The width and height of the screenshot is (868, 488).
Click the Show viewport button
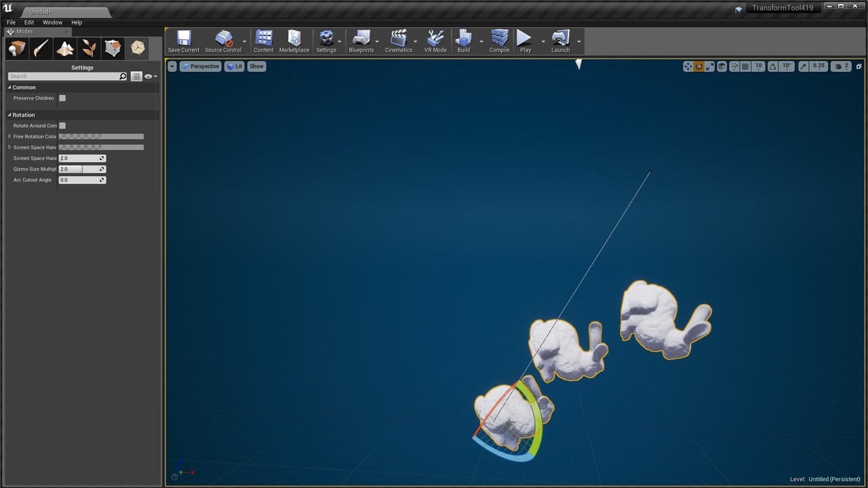(256, 66)
